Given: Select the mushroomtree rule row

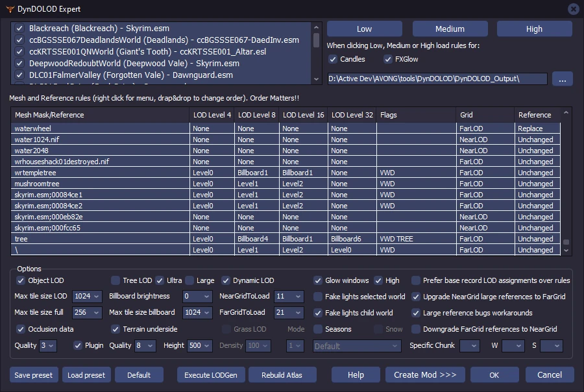Looking at the screenshot, I should (x=286, y=184).
